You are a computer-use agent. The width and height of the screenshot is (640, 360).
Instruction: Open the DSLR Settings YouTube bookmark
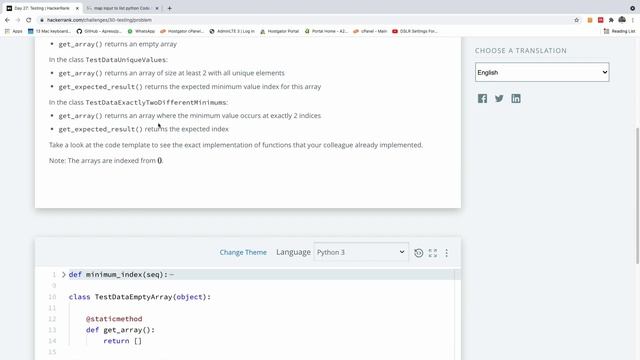[415, 31]
